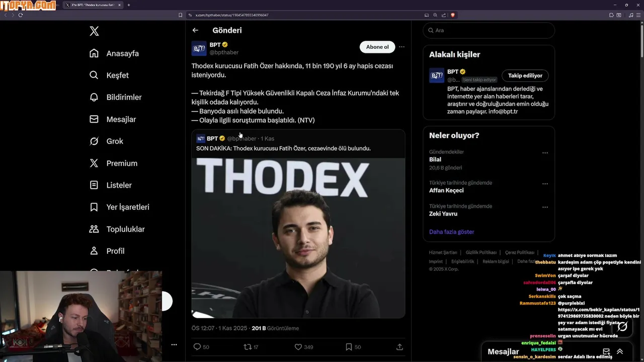Open Brave Shields icon in address bar
The width and height of the screenshot is (644, 362).
click(453, 15)
